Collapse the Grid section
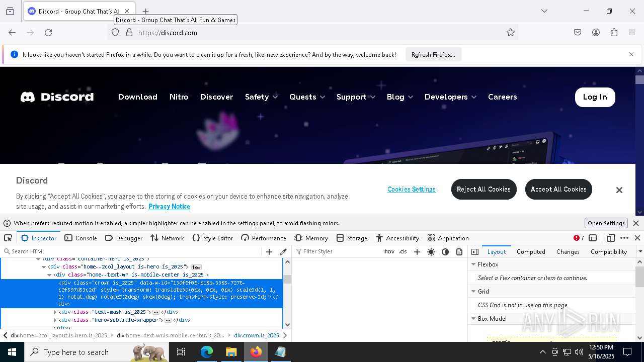 pyautogui.click(x=473, y=292)
